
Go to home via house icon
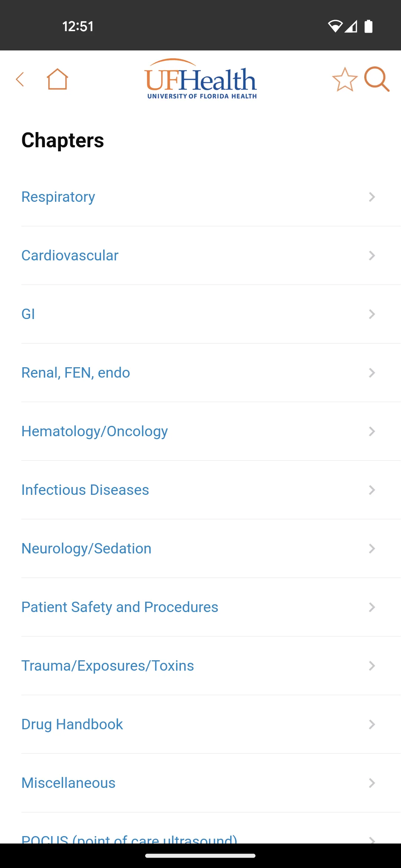tap(57, 79)
